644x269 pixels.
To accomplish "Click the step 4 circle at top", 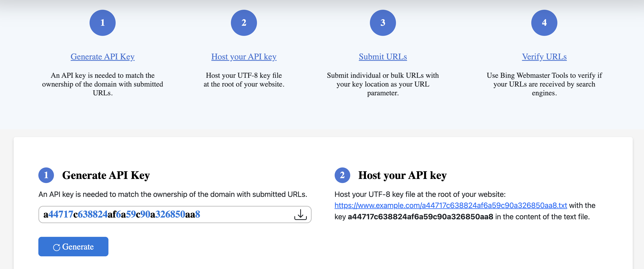I will click(544, 23).
